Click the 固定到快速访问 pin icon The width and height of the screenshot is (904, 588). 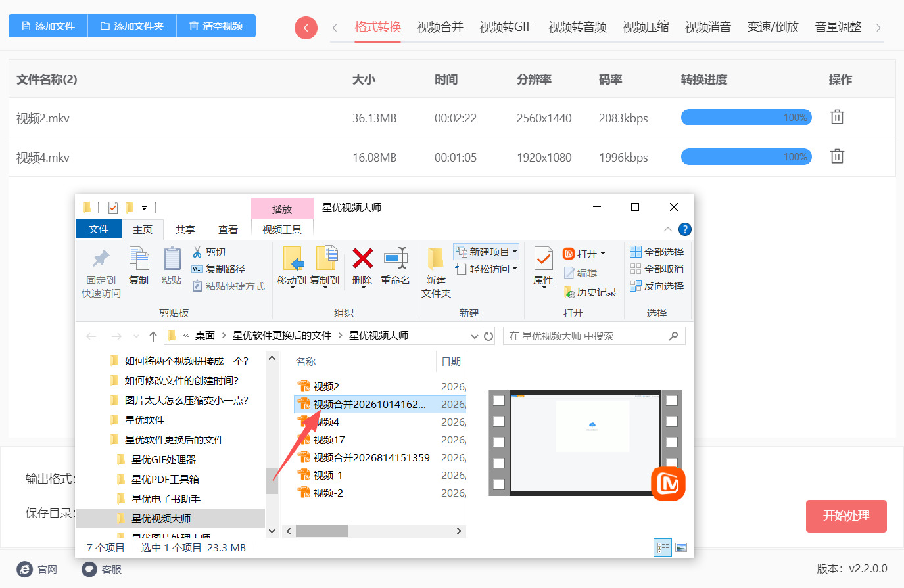[x=101, y=258]
